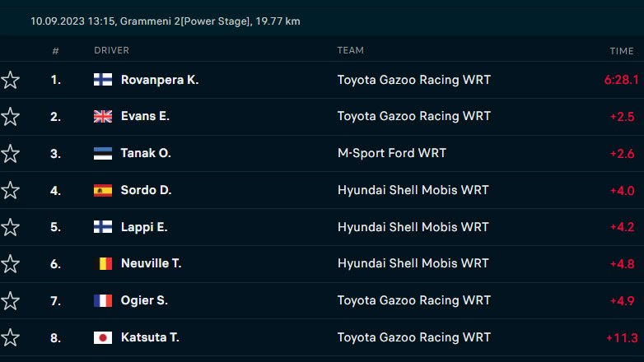
Task: Favorite Lappi E. using star icon
Action: tap(10, 227)
